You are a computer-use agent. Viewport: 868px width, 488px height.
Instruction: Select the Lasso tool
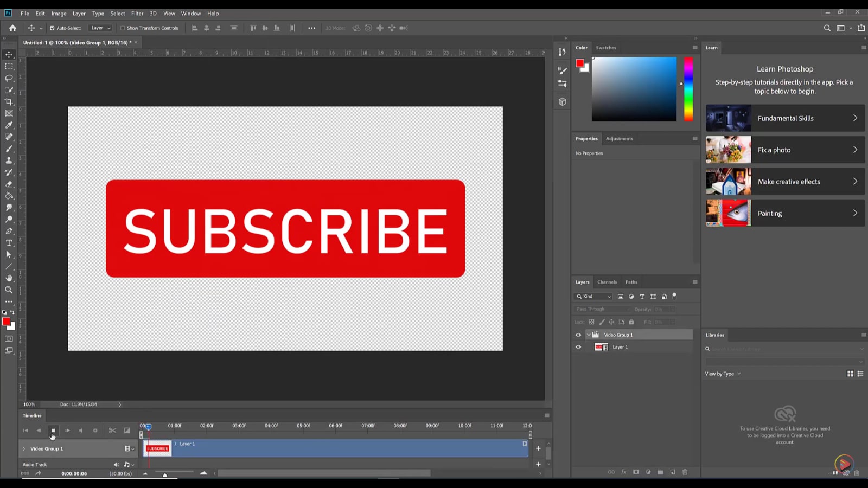tap(9, 78)
